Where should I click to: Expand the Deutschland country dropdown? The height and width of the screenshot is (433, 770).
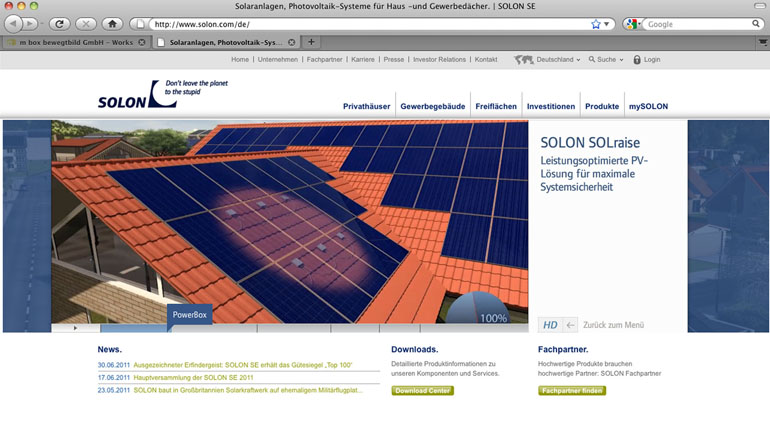tap(558, 59)
